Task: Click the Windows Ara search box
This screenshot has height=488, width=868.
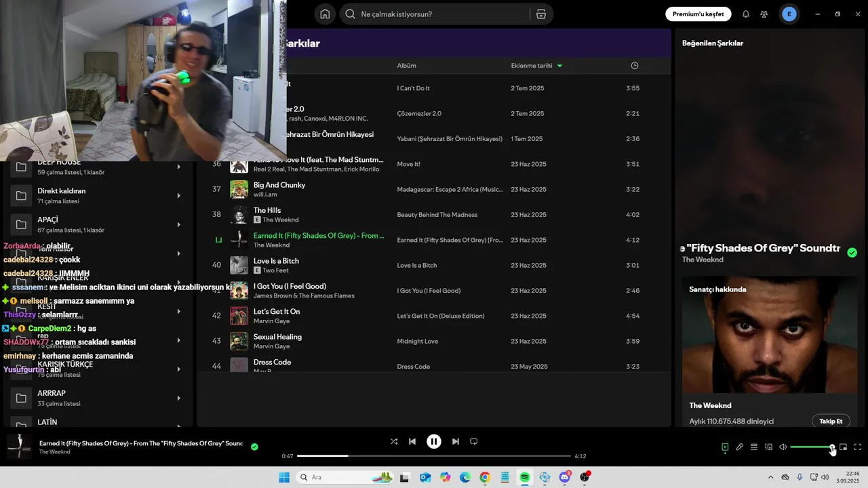Action: [345, 477]
